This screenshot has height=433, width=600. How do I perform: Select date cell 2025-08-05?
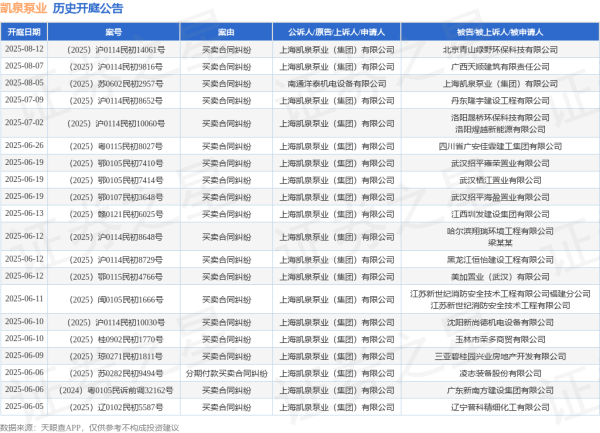[x=24, y=83]
